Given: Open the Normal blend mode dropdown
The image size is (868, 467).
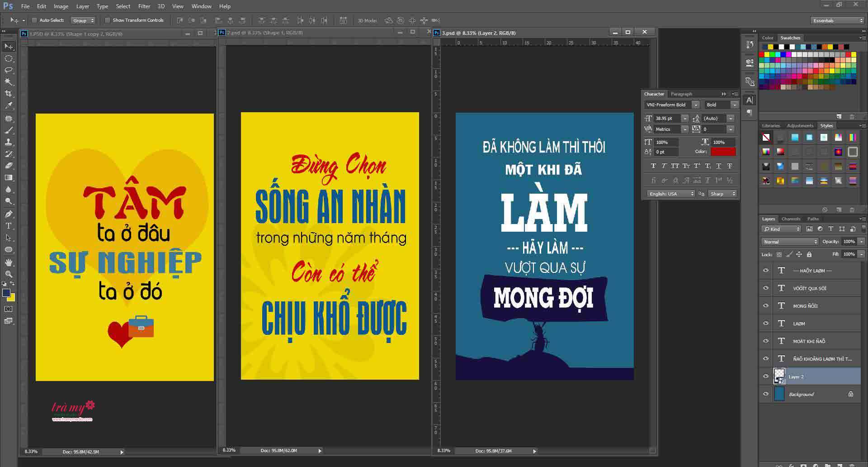Looking at the screenshot, I should (x=790, y=242).
